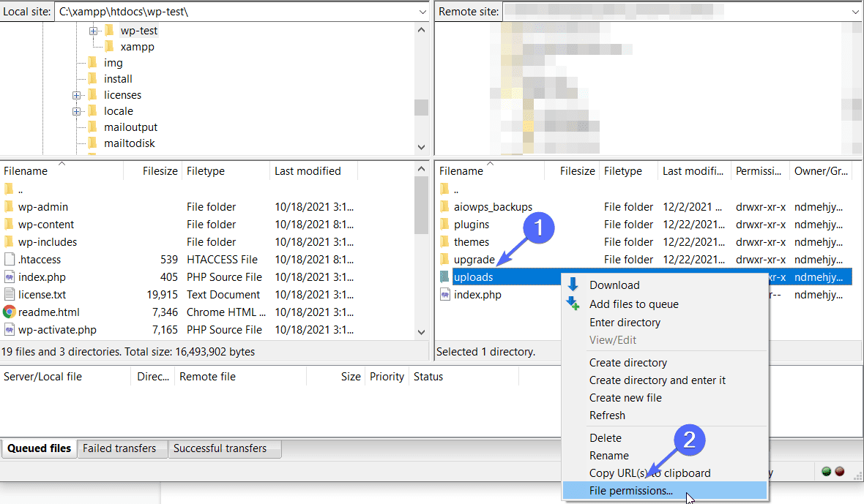Open the Local site path dropdown

tap(422, 11)
